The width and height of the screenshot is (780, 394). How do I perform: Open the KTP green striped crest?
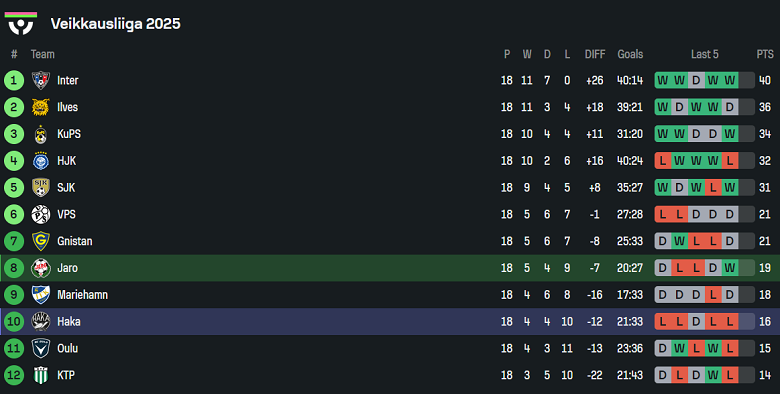click(41, 375)
